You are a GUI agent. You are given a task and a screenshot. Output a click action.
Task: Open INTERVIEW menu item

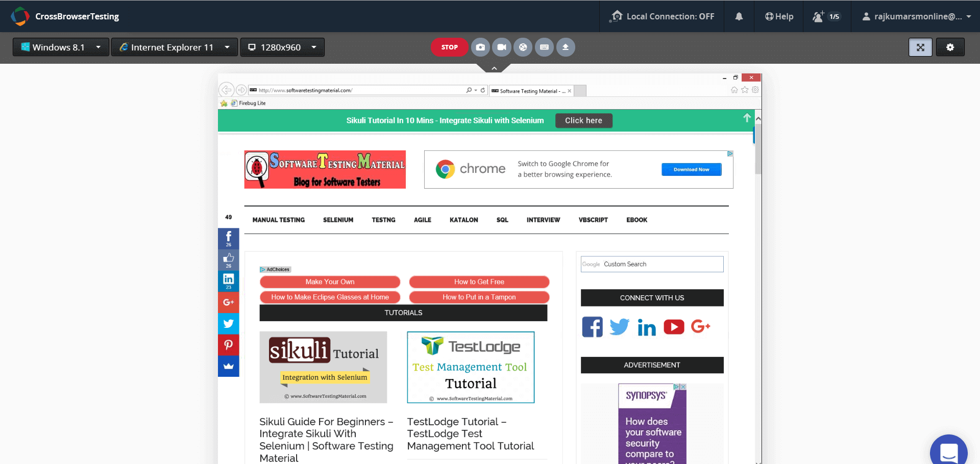click(543, 220)
